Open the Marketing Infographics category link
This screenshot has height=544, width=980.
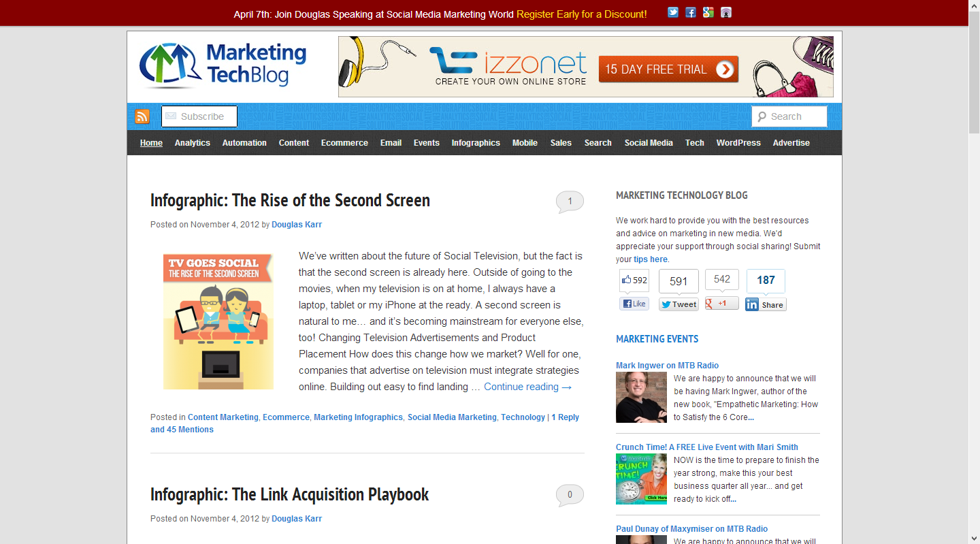click(x=359, y=417)
